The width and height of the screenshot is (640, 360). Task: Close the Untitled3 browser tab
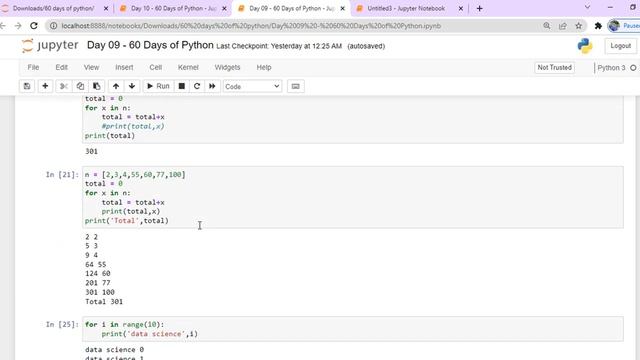click(461, 9)
